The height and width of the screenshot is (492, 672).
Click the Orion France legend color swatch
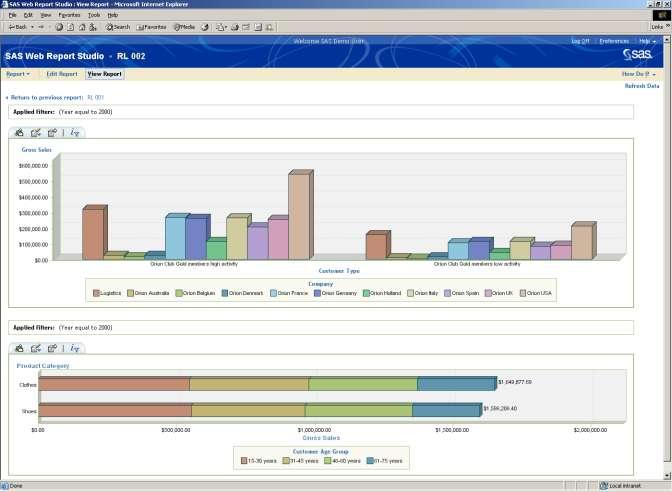coord(273,293)
